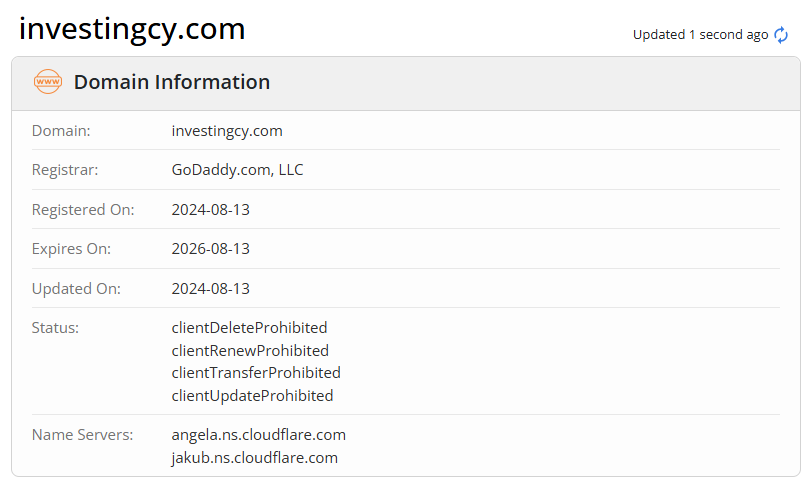Click clientRenewProhibited status

(250, 351)
